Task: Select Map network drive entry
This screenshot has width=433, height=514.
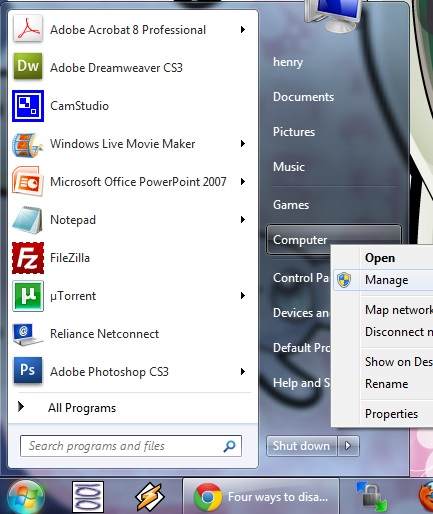Action: tap(383, 310)
